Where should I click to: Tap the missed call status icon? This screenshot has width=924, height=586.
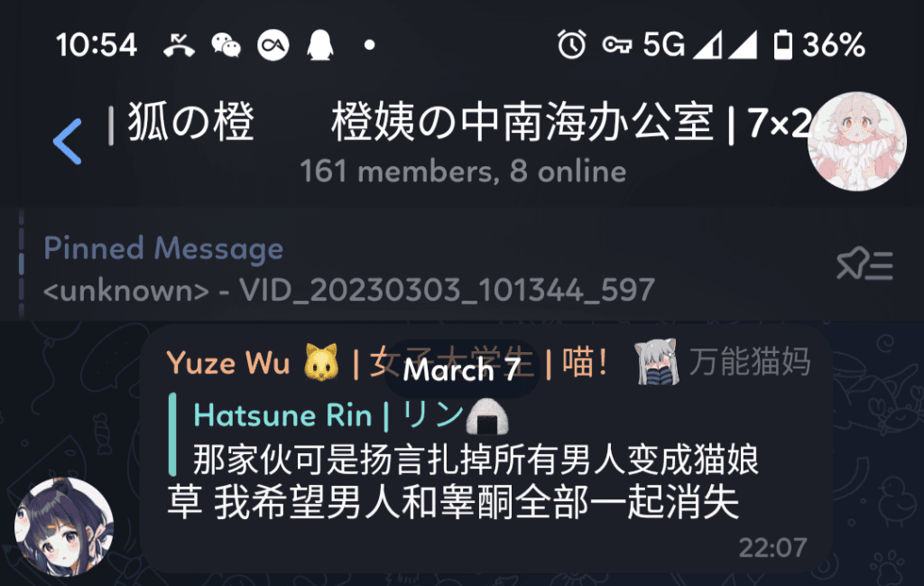pyautogui.click(x=180, y=45)
